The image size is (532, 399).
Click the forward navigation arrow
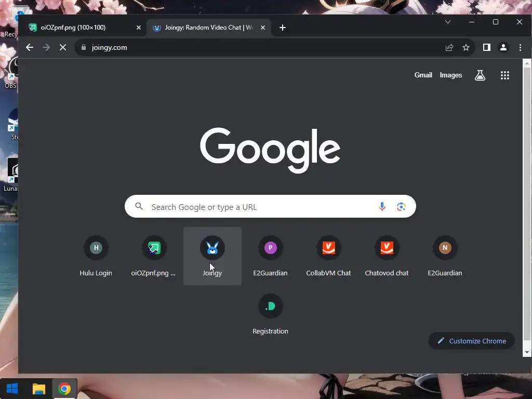point(46,47)
